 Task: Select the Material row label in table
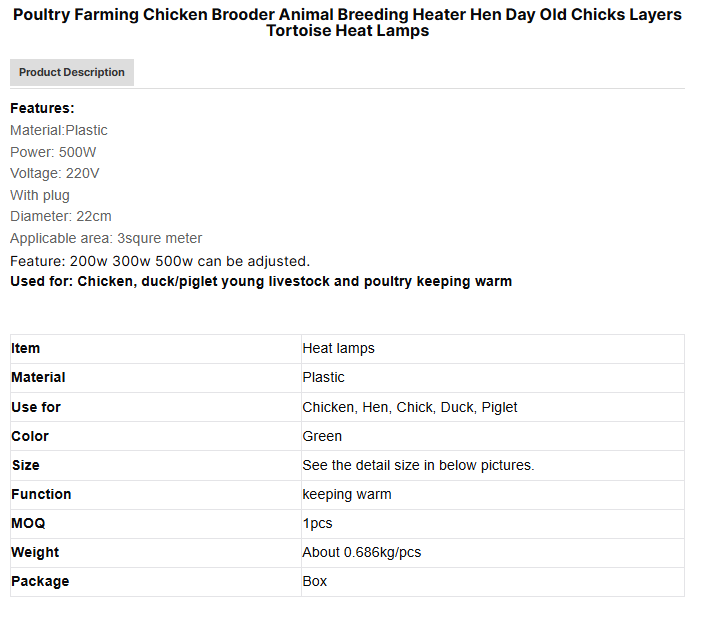tap(38, 377)
